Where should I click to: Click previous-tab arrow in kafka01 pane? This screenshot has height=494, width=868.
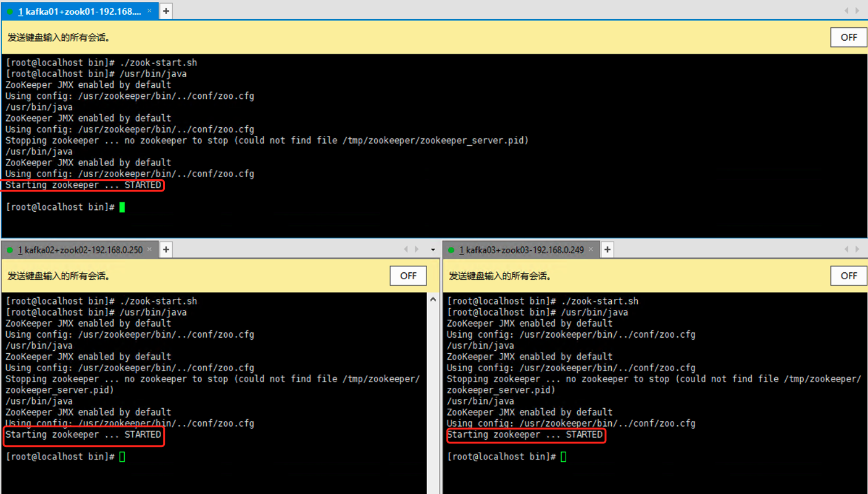(846, 10)
